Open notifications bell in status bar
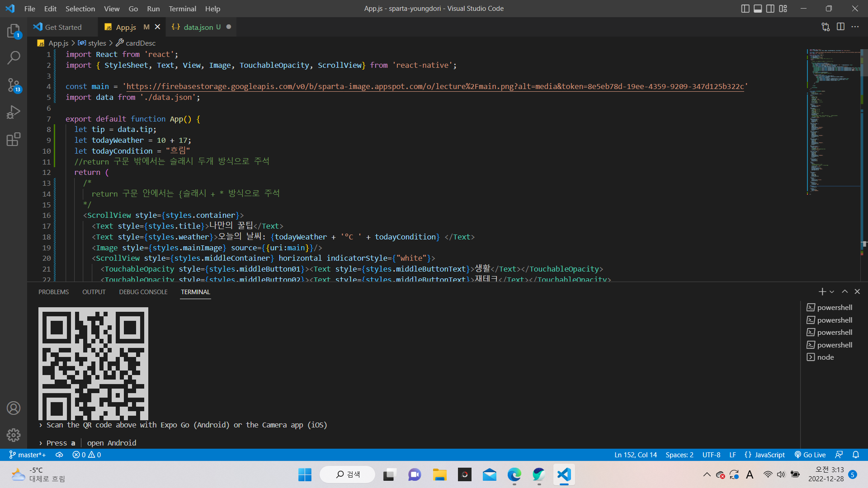 pyautogui.click(x=856, y=455)
